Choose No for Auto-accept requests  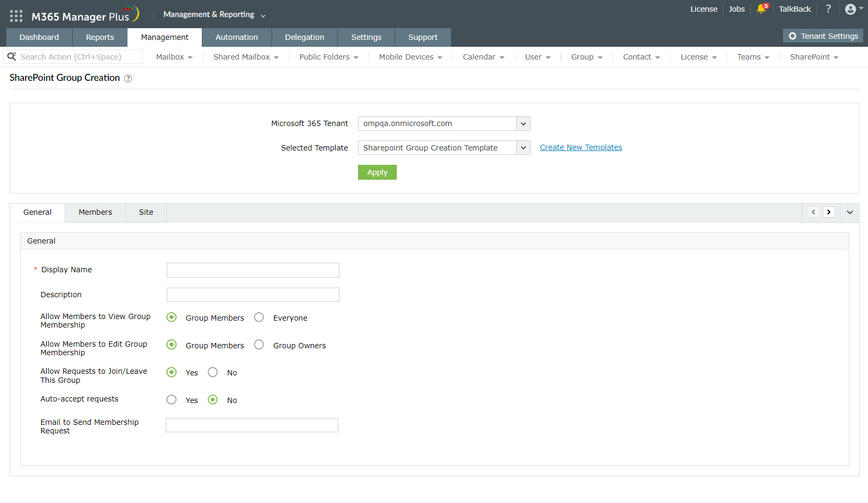click(212, 399)
